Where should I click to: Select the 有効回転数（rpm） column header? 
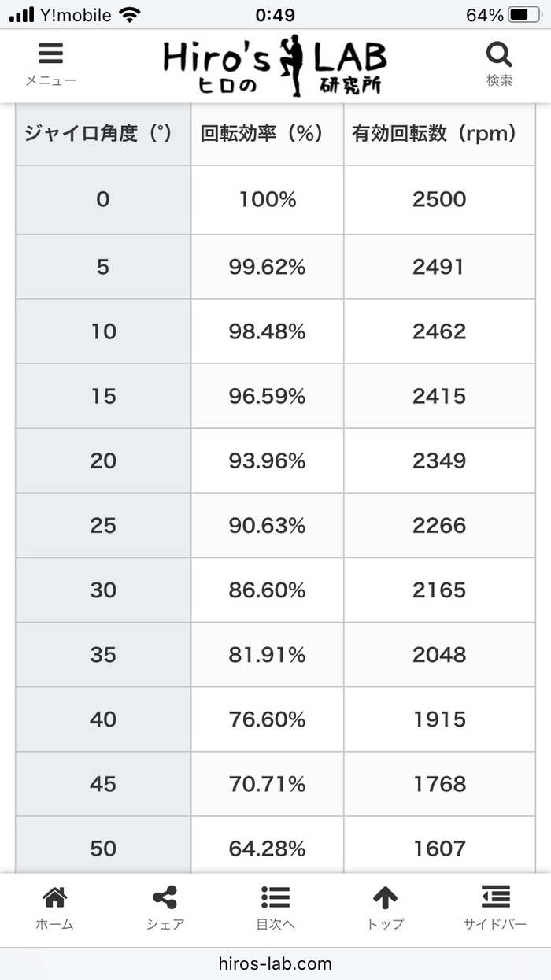[439, 133]
